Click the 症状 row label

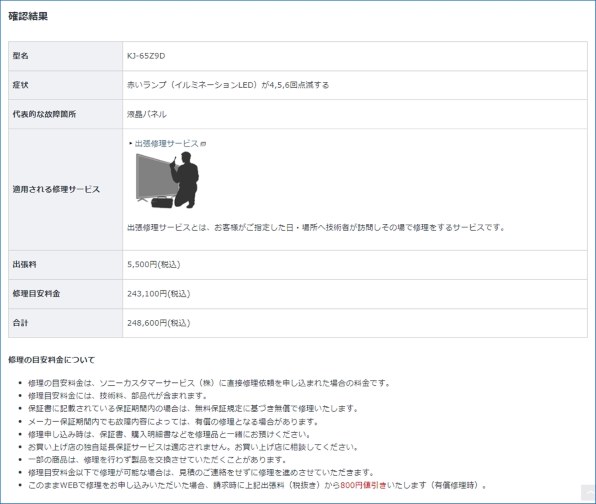[x=21, y=85]
